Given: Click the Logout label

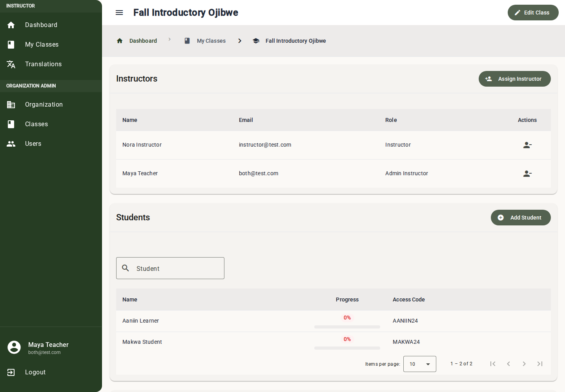Looking at the screenshot, I should (x=35, y=372).
